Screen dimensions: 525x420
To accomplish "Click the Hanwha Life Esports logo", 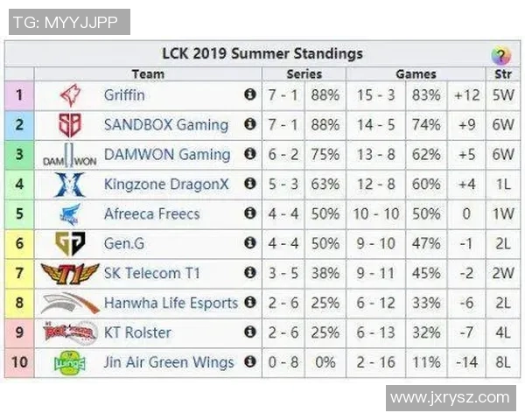I will [x=69, y=304].
